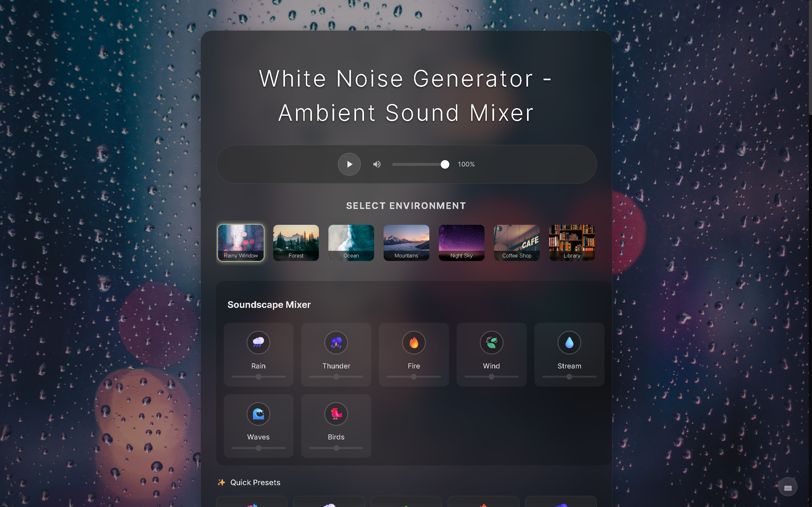
Task: Select the Library environment
Action: click(x=571, y=243)
